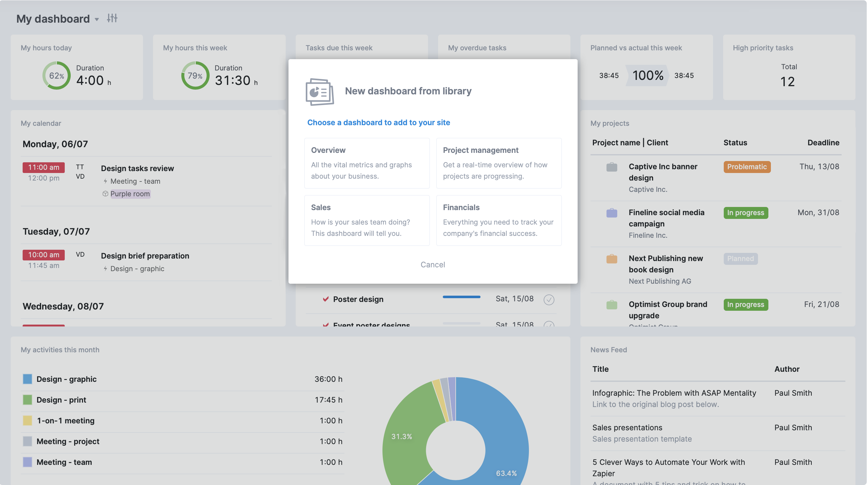Click the Poster design priority checkmark icon
The height and width of the screenshot is (485, 868).
(326, 299)
